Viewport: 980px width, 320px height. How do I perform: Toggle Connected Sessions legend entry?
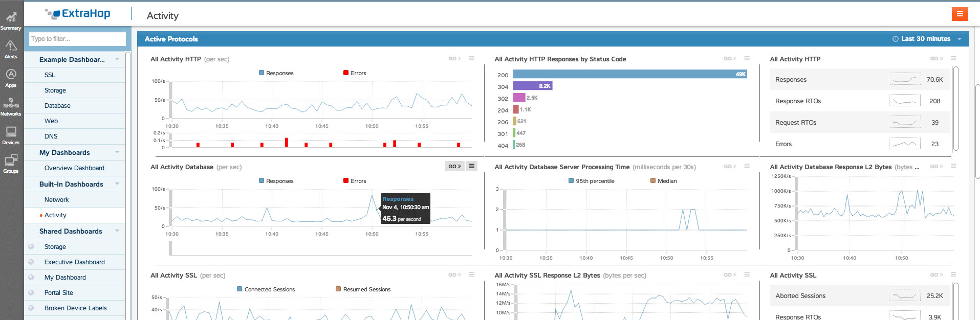[x=266, y=289]
